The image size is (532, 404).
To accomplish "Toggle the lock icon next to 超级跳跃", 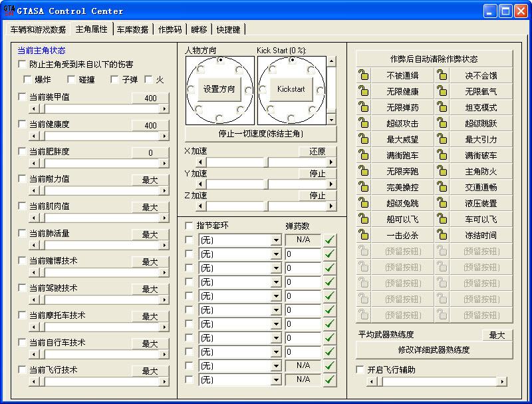I will coord(442,123).
